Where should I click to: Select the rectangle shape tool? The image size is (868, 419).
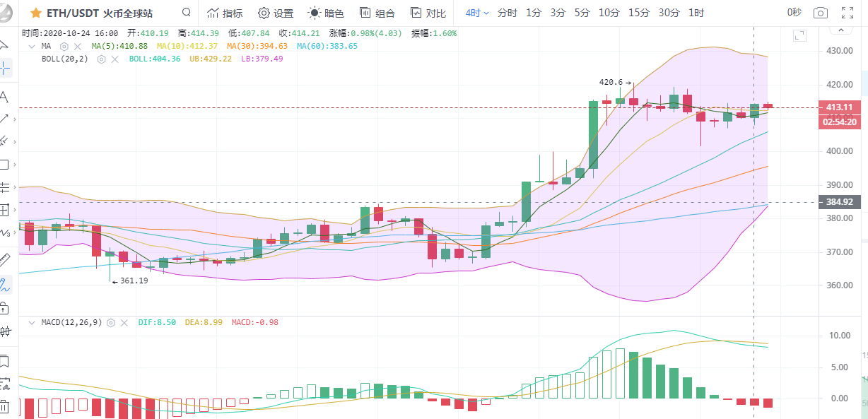coord(4,165)
